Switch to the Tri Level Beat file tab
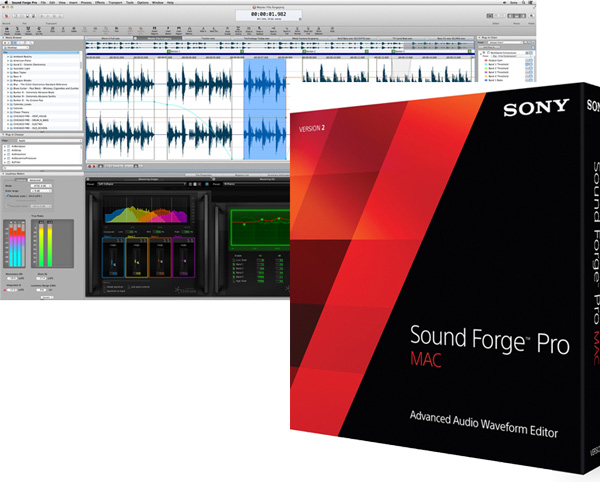The width and height of the screenshot is (600, 482). click(x=402, y=39)
